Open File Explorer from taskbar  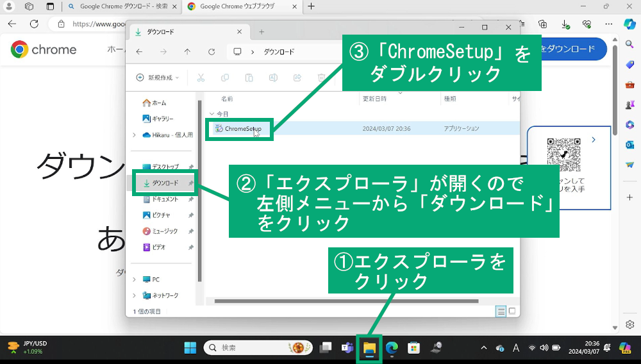(370, 348)
